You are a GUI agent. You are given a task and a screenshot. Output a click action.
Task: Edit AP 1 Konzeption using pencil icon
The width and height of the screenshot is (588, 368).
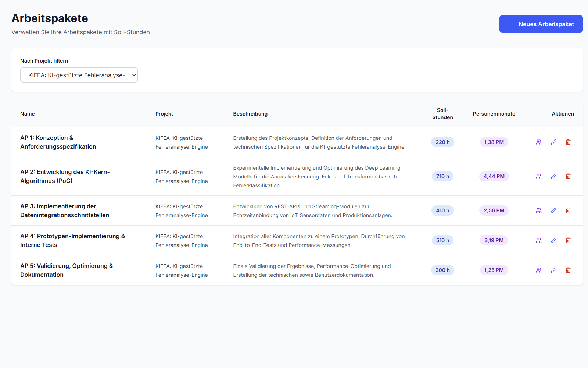[x=553, y=142]
